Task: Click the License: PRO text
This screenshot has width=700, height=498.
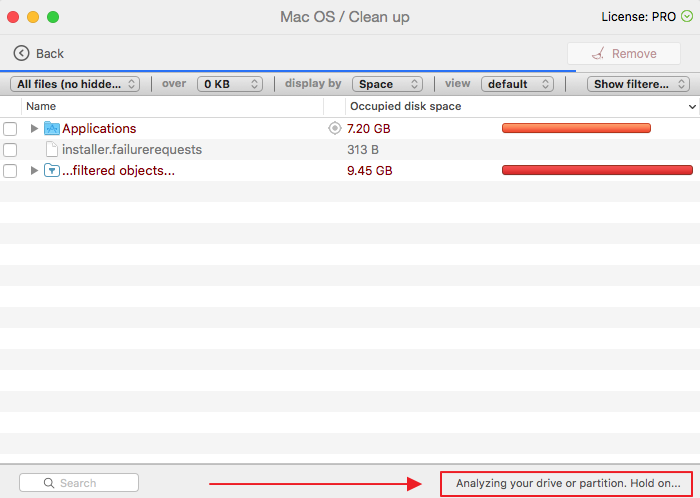Action: click(x=638, y=17)
